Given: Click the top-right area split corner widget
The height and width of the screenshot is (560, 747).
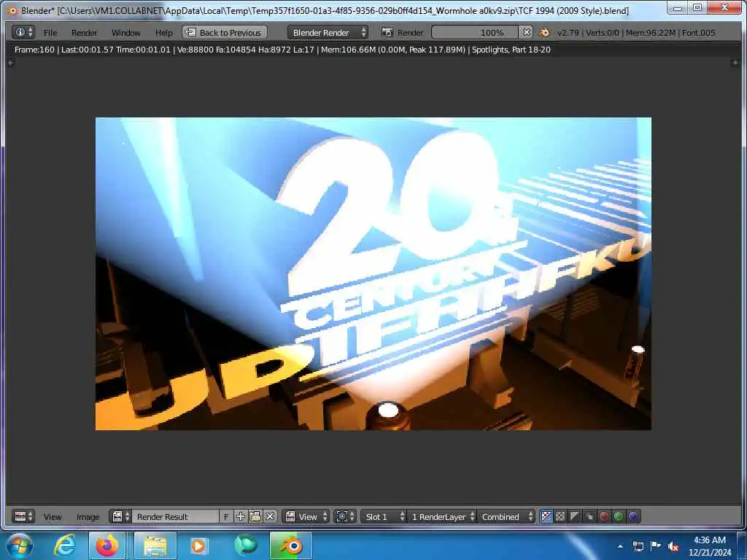Looking at the screenshot, I should [735, 63].
